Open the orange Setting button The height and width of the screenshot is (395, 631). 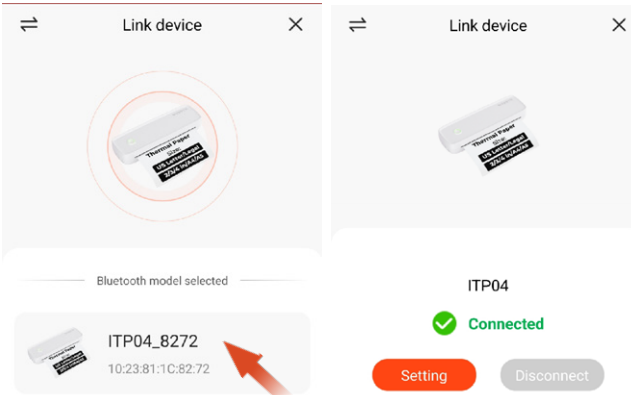click(424, 375)
